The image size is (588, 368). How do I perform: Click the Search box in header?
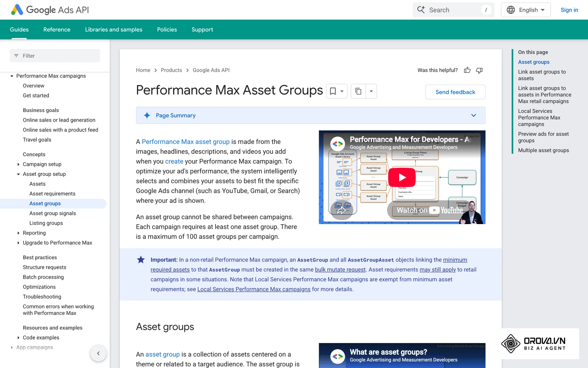pyautogui.click(x=453, y=10)
